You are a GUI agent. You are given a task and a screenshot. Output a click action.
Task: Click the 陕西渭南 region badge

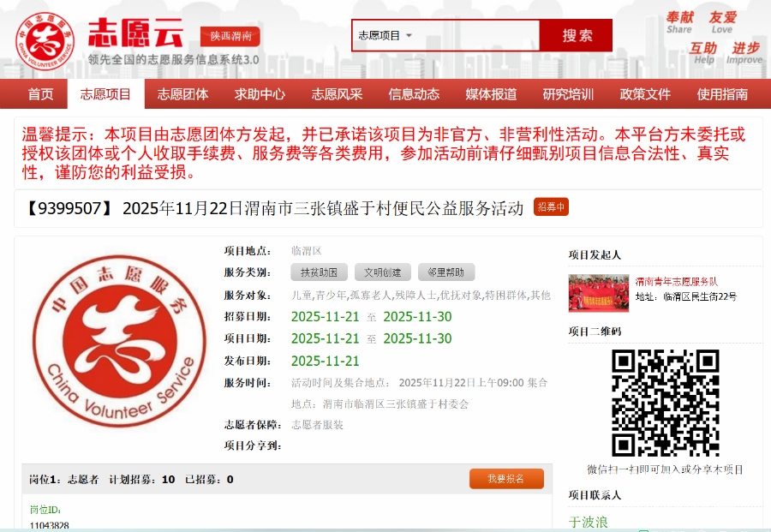[x=230, y=37]
